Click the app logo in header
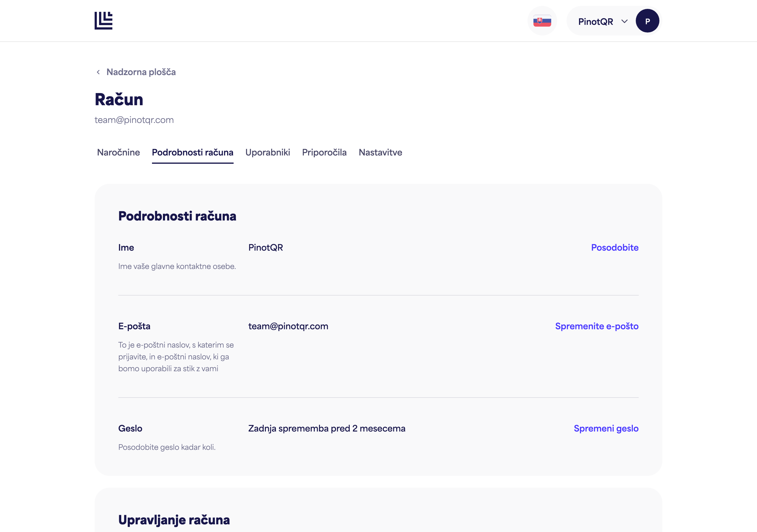The image size is (757, 532). coord(103,21)
